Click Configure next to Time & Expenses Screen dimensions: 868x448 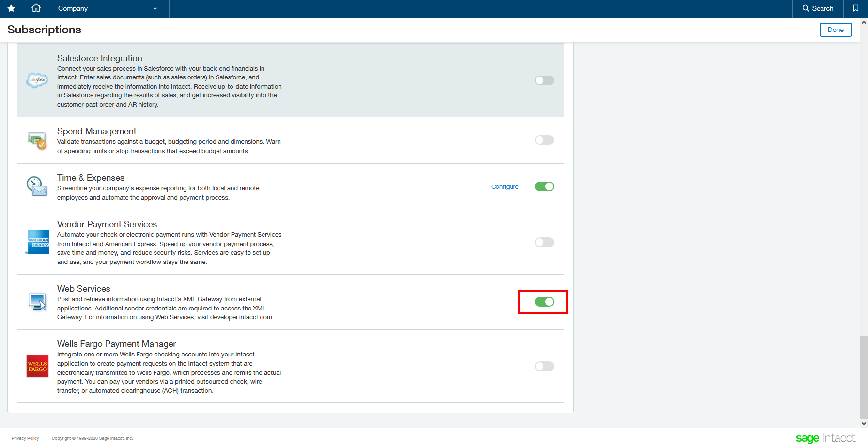(x=505, y=186)
